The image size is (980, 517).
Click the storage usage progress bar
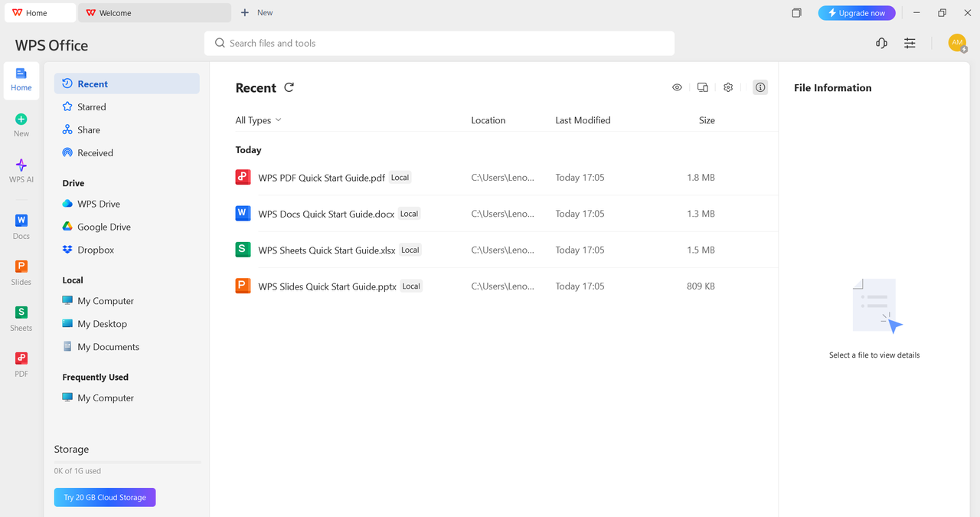click(127, 462)
